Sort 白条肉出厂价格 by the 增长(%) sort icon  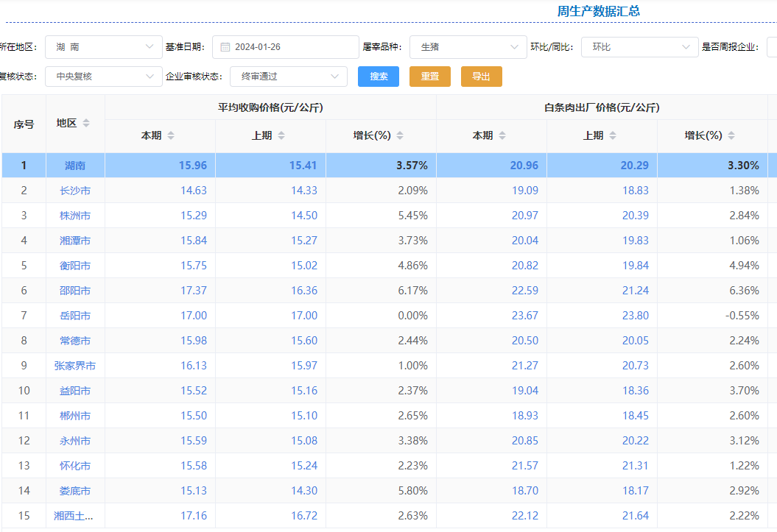[x=731, y=135]
